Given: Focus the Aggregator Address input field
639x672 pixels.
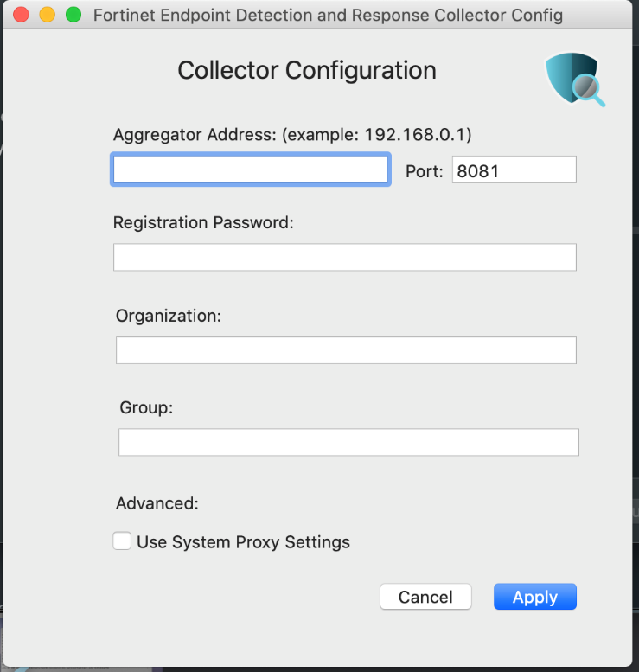Looking at the screenshot, I should click(250, 170).
